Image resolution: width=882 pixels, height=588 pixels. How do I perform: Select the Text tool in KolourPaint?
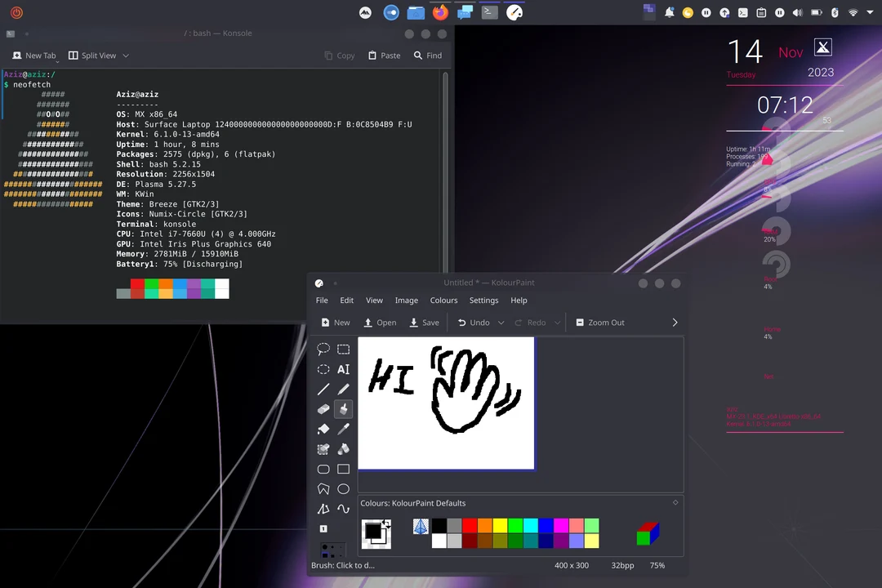pyautogui.click(x=343, y=369)
